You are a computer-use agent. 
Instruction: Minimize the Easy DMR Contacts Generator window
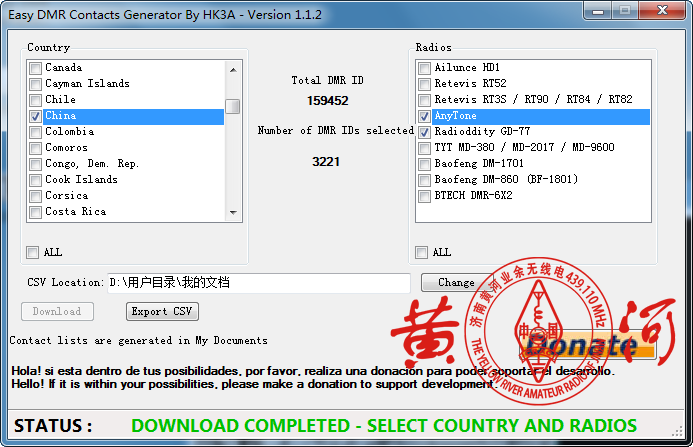[x=598, y=11]
